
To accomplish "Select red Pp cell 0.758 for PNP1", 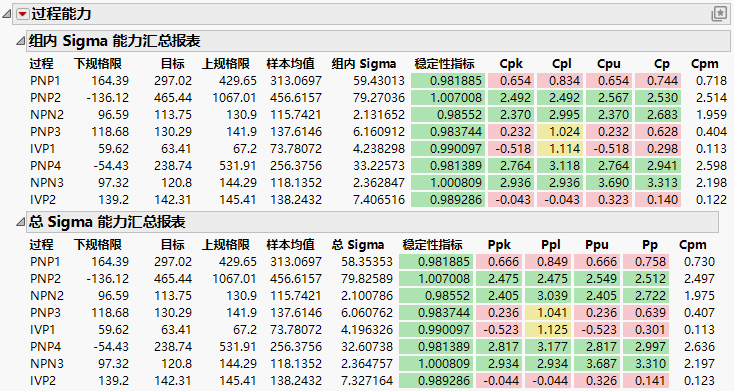I will (x=646, y=262).
